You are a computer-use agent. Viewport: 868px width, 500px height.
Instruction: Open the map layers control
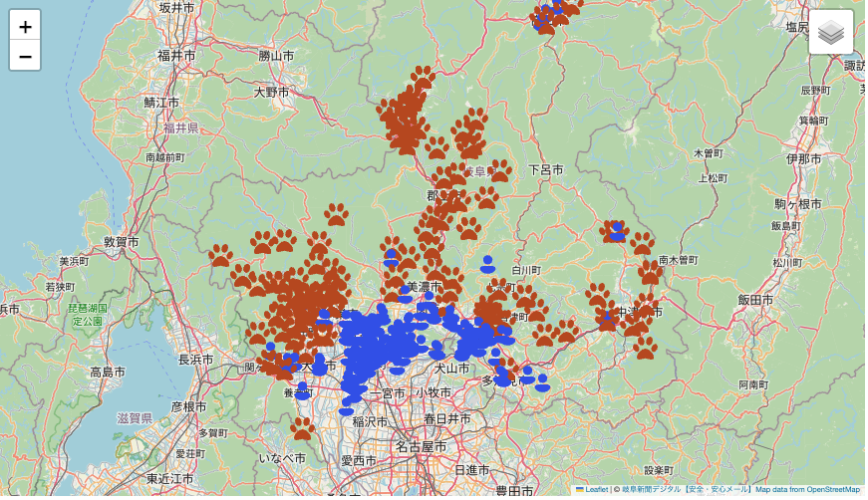[x=830, y=33]
